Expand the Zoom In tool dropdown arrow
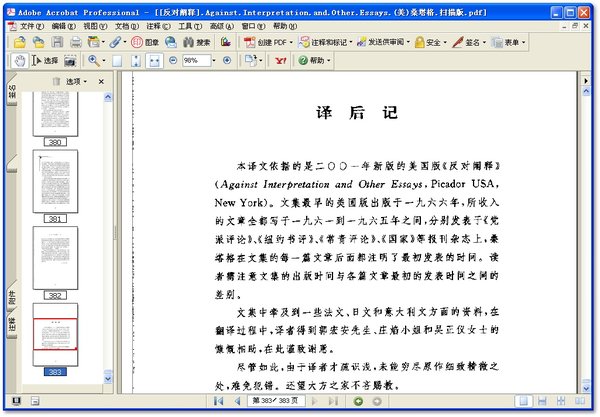This screenshot has width=600, height=417. click(104, 60)
